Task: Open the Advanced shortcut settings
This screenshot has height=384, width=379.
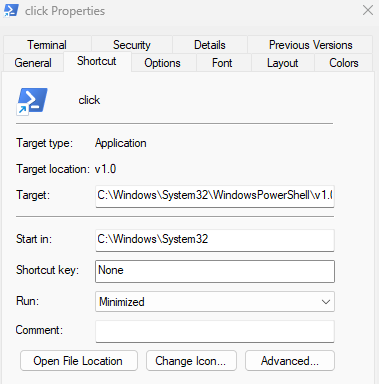Action: tap(290, 361)
